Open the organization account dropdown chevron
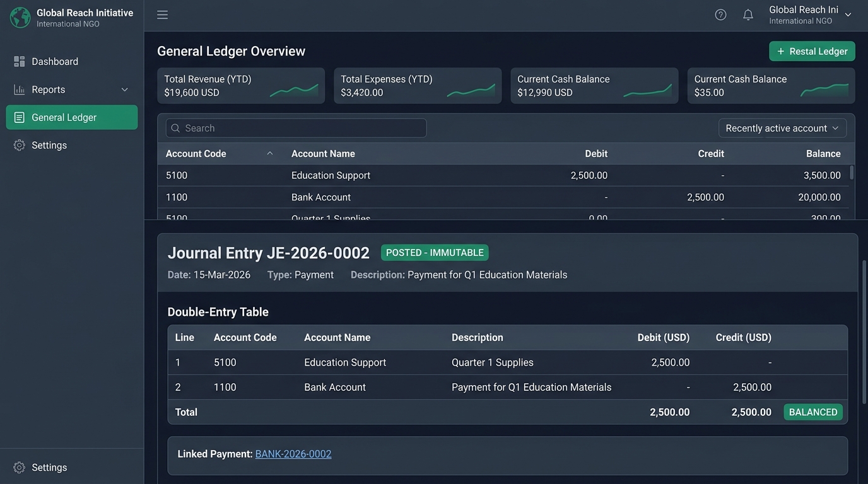 point(848,14)
